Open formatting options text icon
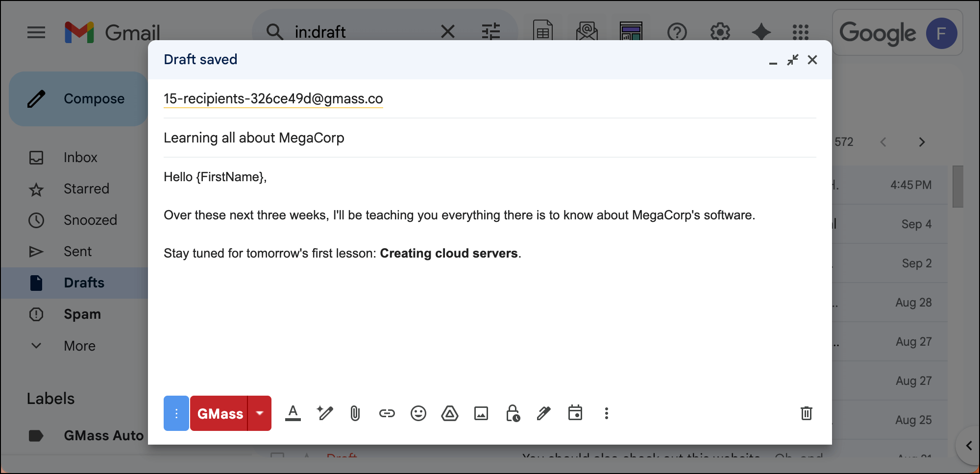Viewport: 980px width, 474px height. [293, 414]
